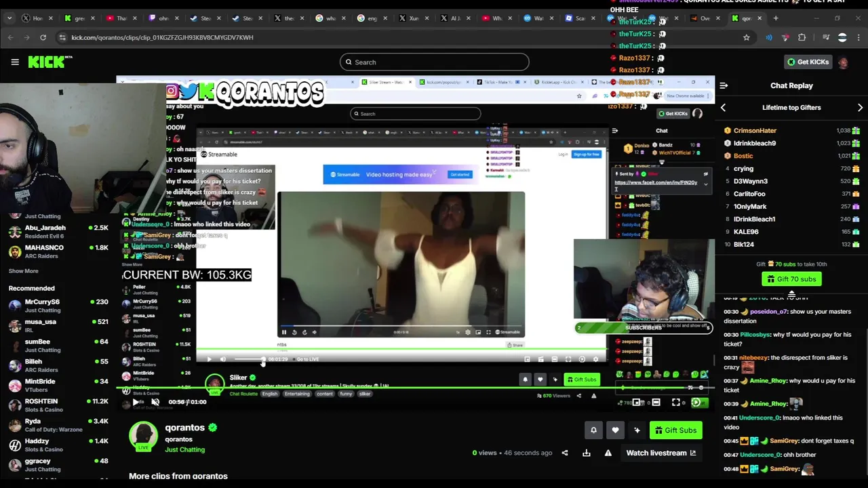Click the browser address bar URL
The width and height of the screenshot is (868, 488).
162,37
